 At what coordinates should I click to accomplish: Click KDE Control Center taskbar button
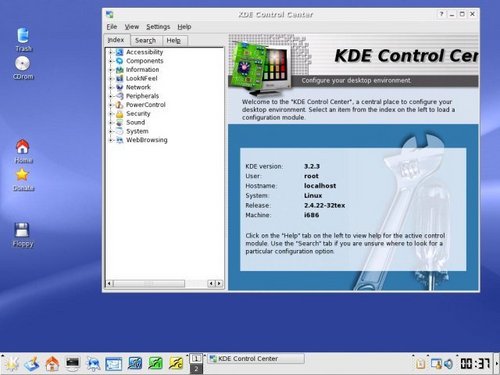[x=256, y=359]
